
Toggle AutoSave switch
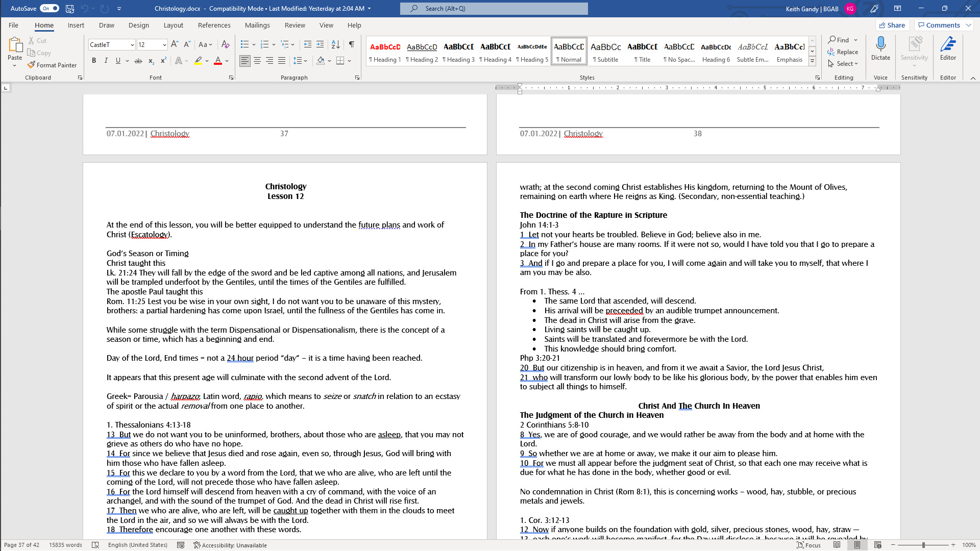pyautogui.click(x=50, y=8)
